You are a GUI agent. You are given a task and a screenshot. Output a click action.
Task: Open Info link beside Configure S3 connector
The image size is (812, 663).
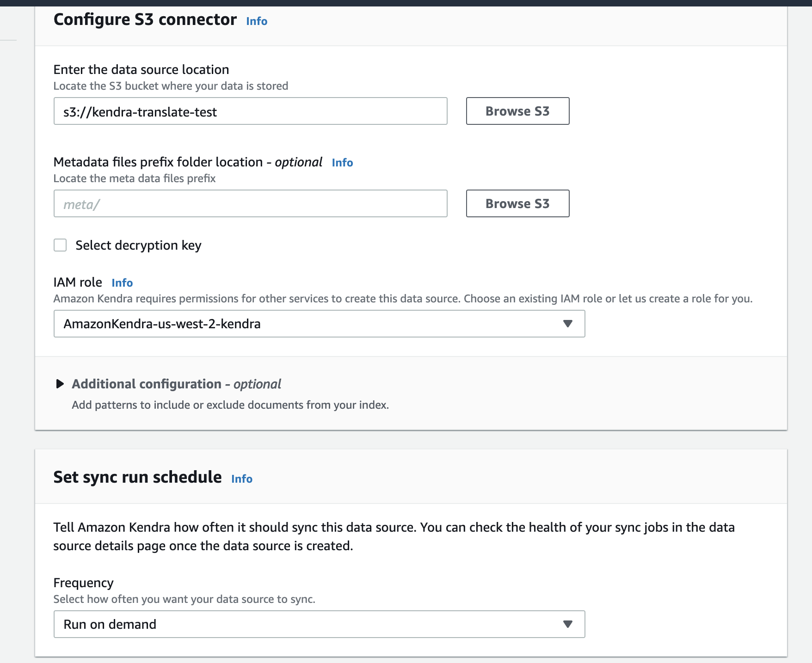pos(257,21)
